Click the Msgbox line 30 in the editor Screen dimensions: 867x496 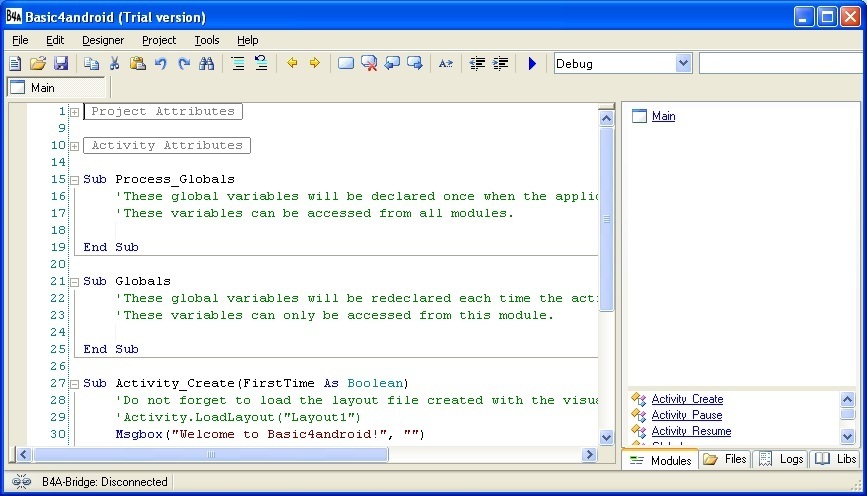pyautogui.click(x=270, y=434)
